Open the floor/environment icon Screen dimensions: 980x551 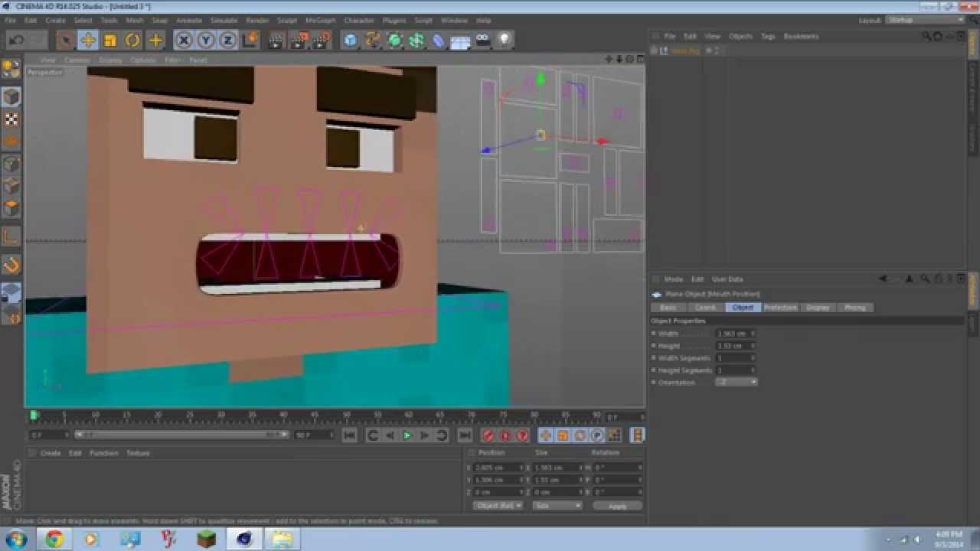pos(461,41)
